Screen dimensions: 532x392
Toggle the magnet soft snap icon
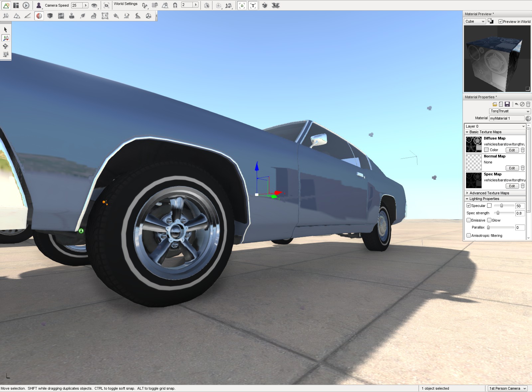coord(175,5)
